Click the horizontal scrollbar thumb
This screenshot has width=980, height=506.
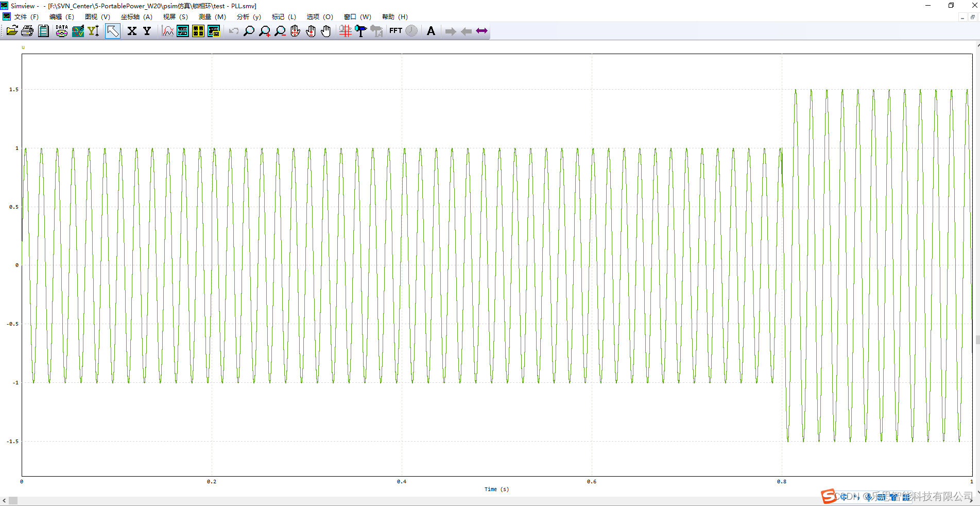[13, 500]
